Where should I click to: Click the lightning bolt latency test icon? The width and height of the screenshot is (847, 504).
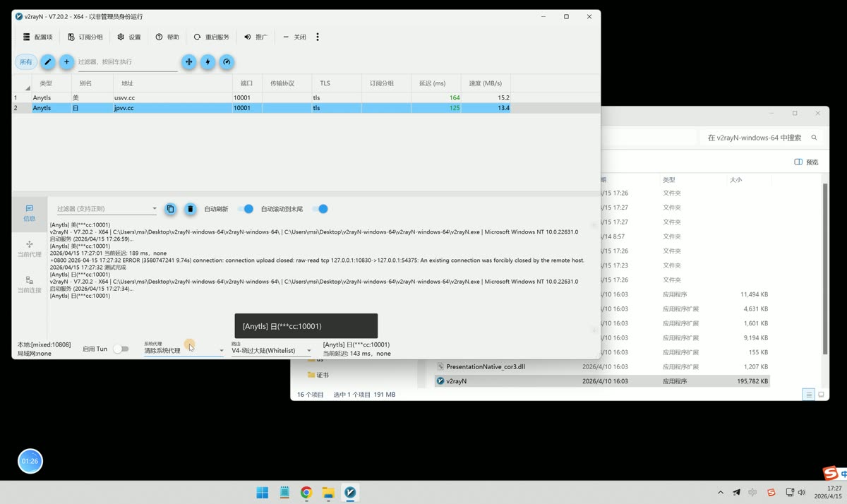pyautogui.click(x=208, y=62)
